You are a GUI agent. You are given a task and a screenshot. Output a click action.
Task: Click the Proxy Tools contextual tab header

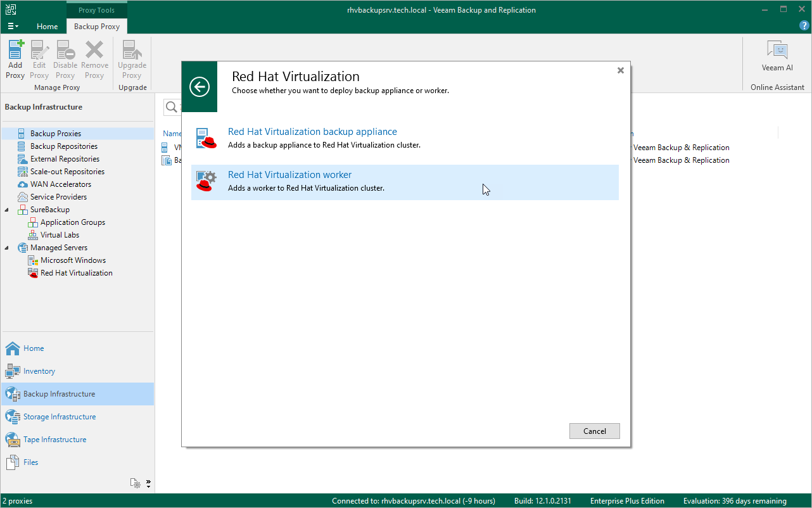(97, 10)
